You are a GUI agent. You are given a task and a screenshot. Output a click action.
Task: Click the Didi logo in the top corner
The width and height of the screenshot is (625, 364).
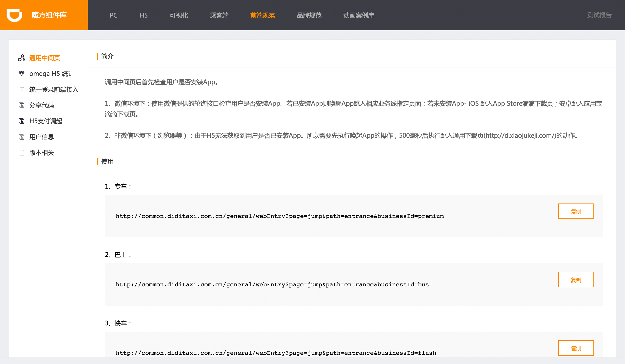pos(14,15)
